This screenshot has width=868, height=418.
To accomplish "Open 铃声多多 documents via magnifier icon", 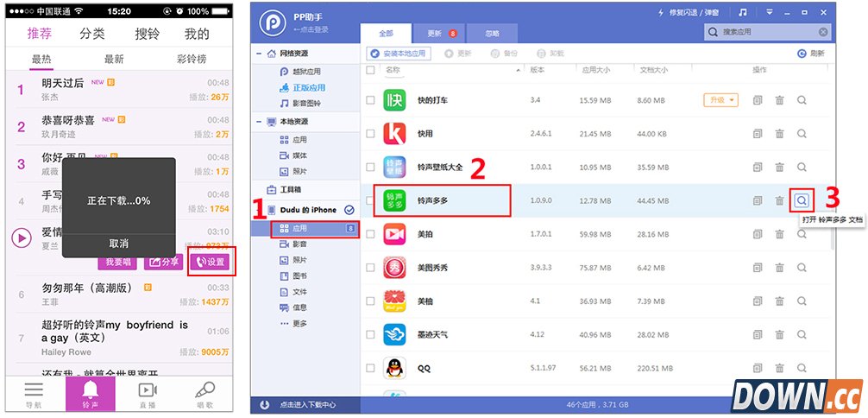I will tap(802, 200).
